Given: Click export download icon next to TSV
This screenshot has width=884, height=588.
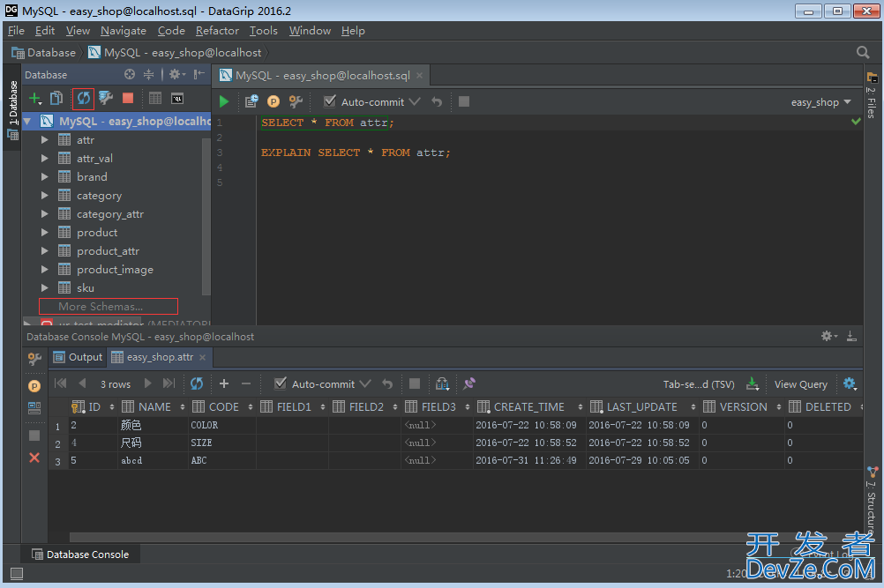Looking at the screenshot, I should pyautogui.click(x=752, y=384).
